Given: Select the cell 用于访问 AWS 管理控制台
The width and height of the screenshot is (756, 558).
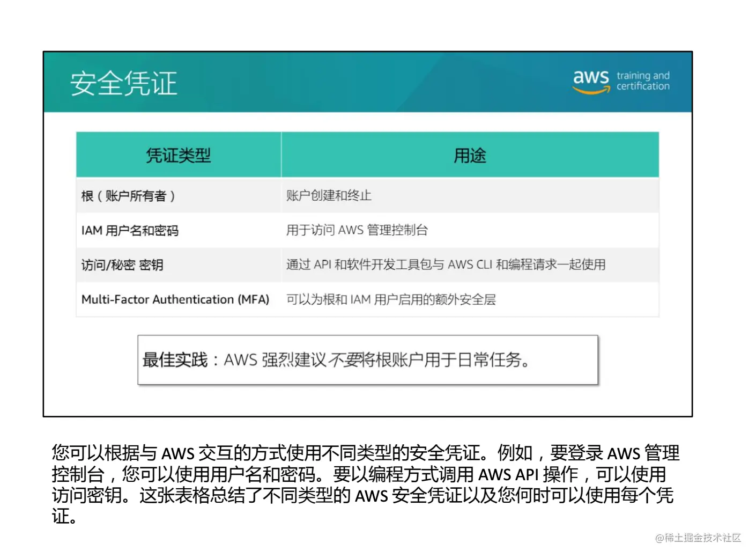Looking at the screenshot, I should (470, 230).
